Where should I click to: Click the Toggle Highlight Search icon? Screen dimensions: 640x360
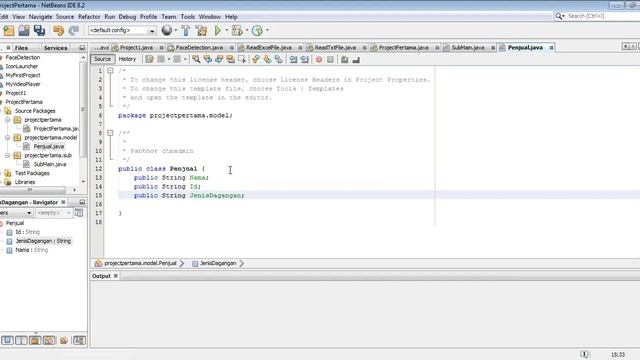click(231, 60)
